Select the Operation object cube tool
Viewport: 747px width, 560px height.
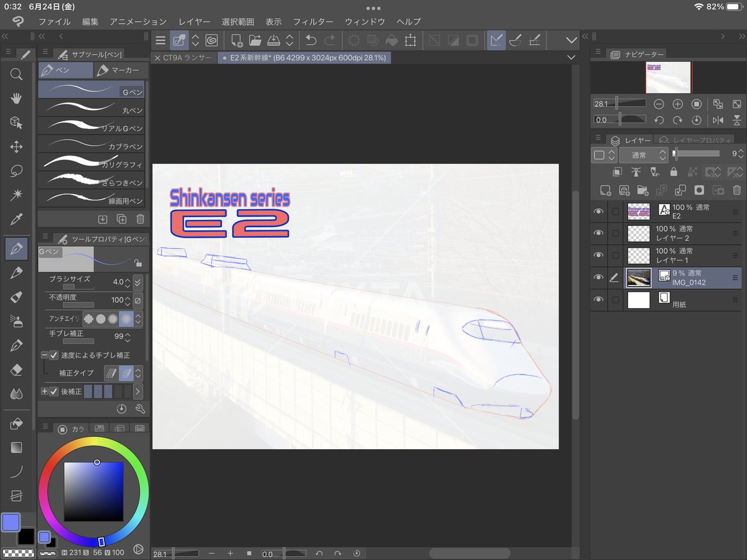point(16,123)
